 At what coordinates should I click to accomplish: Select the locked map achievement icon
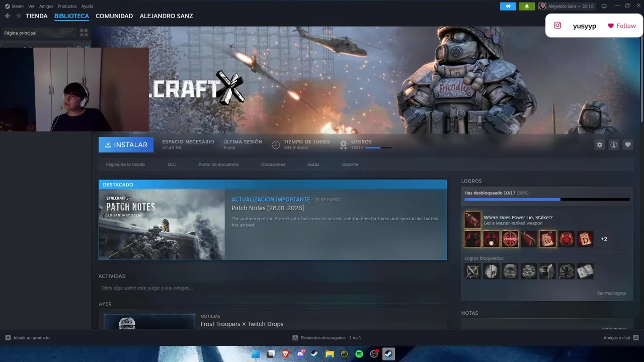pyautogui.click(x=585, y=271)
